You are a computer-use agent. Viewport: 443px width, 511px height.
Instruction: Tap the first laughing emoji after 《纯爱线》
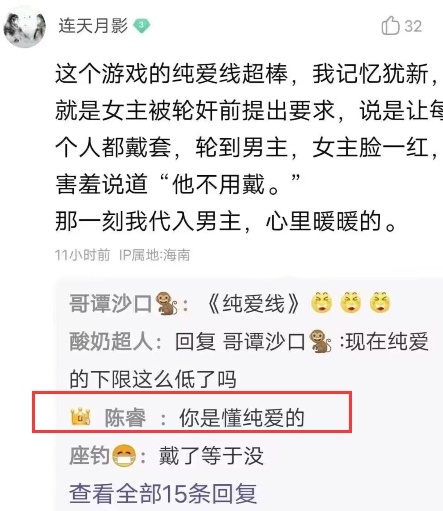click(321, 302)
